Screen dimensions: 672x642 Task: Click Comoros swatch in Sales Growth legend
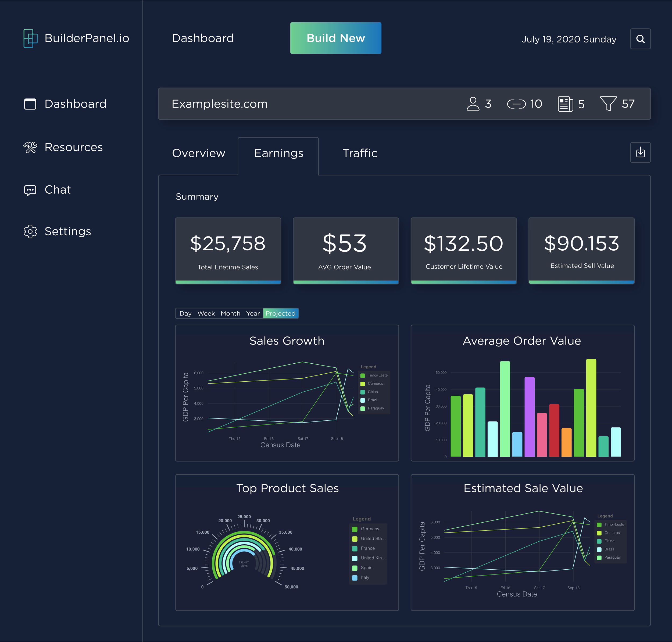363,384
